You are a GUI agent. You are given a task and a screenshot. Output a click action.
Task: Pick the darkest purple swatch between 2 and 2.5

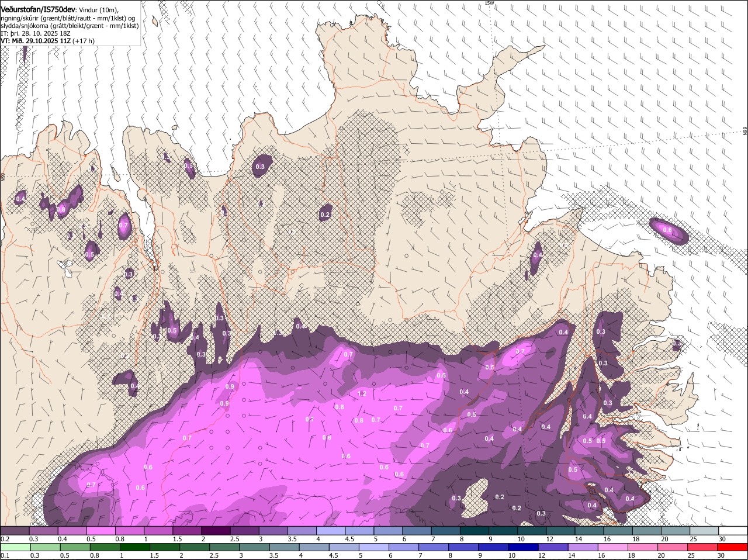pyautogui.click(x=216, y=531)
